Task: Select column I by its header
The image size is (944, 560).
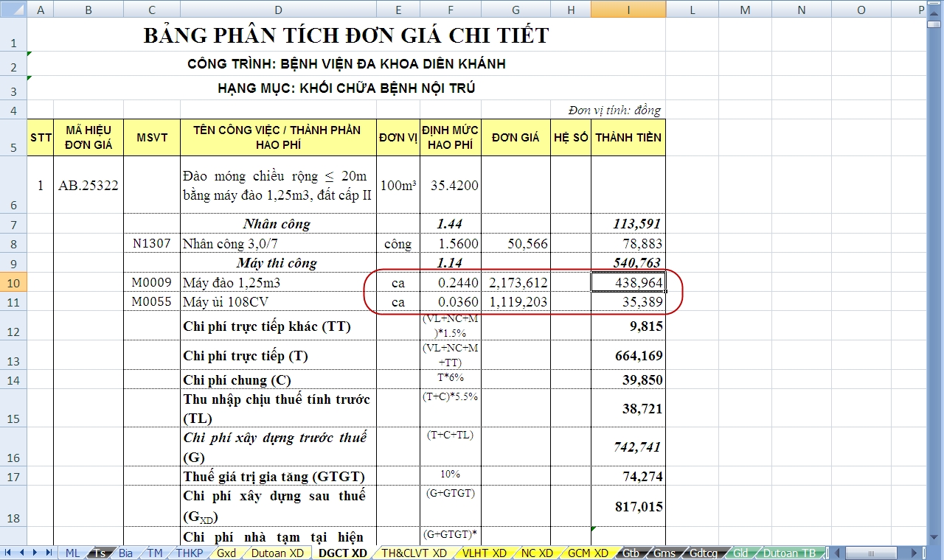Action: point(628,9)
